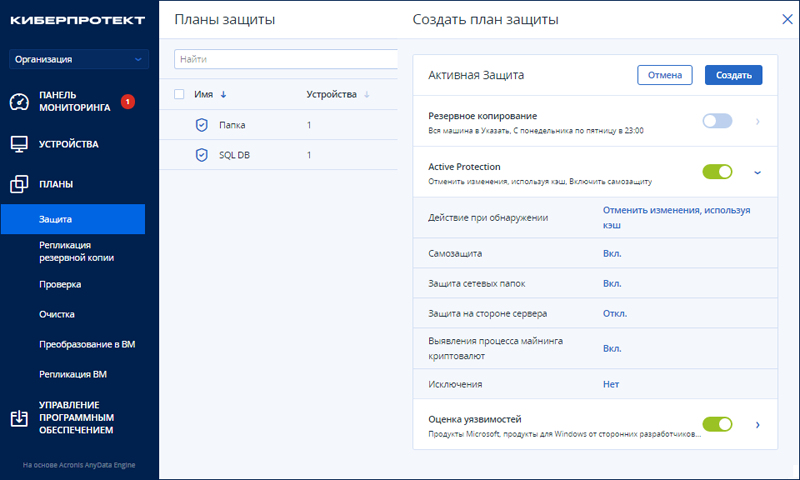Click the Найти search field
This screenshot has width=800, height=480.
(286, 59)
